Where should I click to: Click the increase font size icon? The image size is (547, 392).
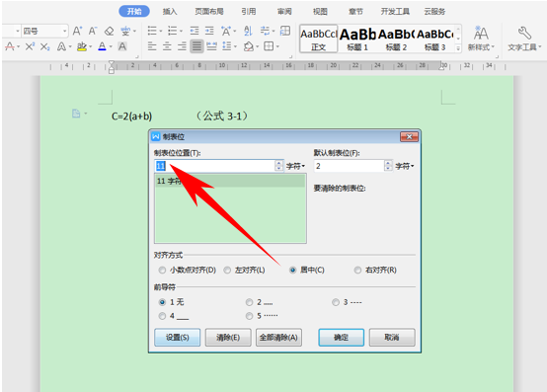pyautogui.click(x=77, y=31)
